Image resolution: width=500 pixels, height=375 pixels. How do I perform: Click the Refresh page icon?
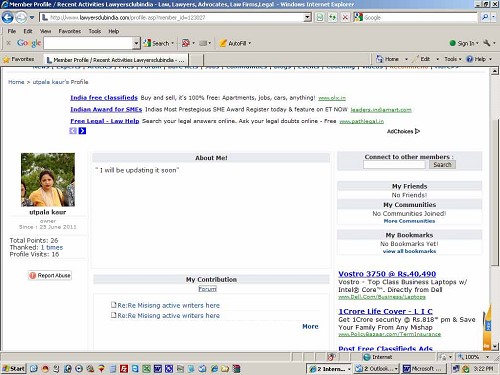[x=332, y=17]
